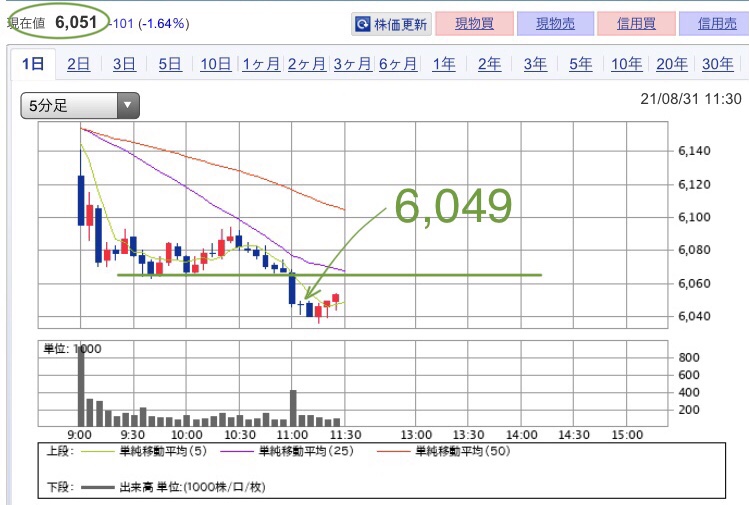View the 20年 chart range
This screenshot has height=505, width=749.
click(672, 64)
